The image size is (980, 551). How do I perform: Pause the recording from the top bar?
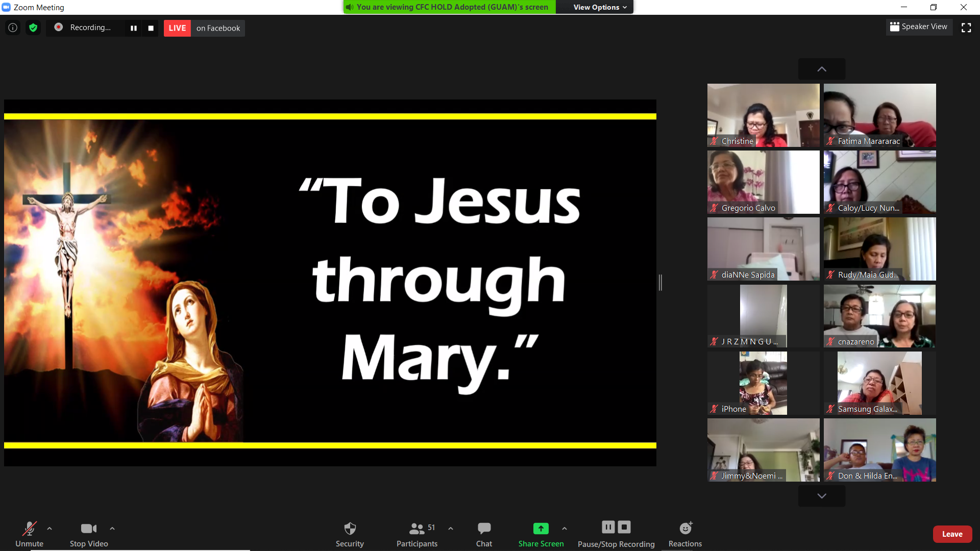point(134,28)
